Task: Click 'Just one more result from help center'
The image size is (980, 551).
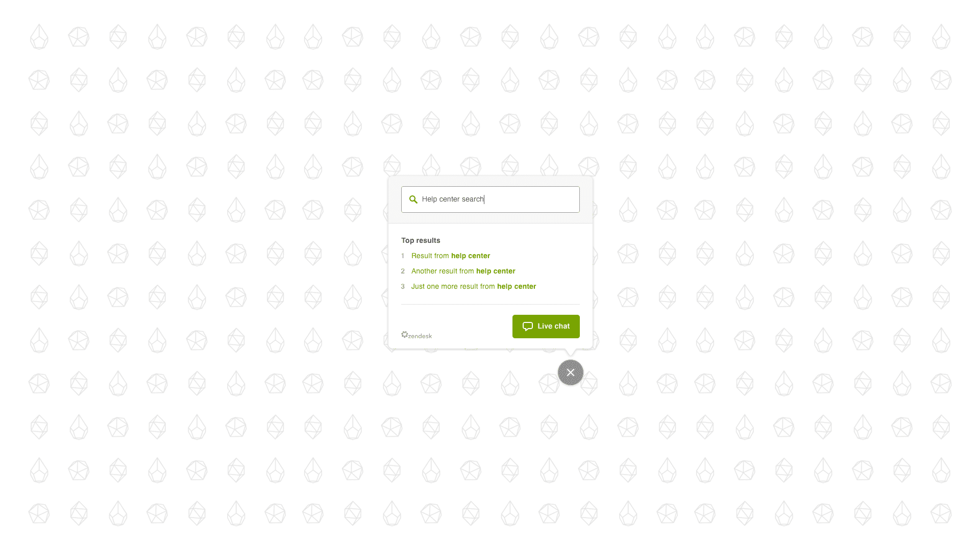Action: click(474, 286)
